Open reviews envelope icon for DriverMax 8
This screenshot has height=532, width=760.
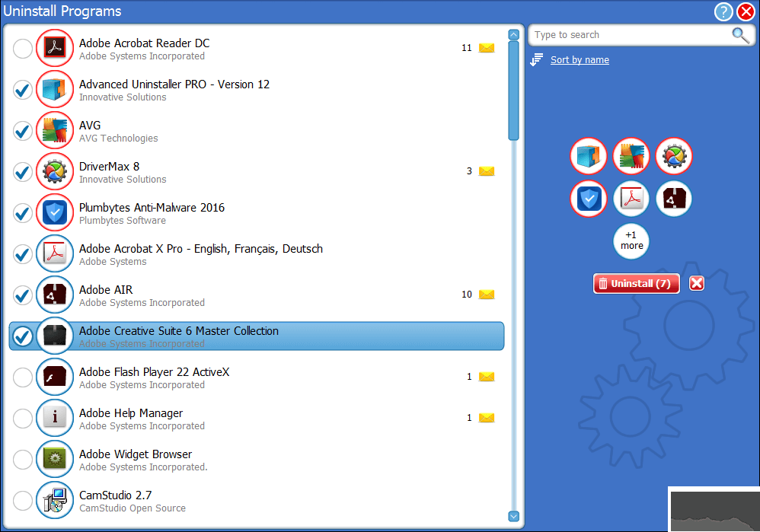click(486, 171)
